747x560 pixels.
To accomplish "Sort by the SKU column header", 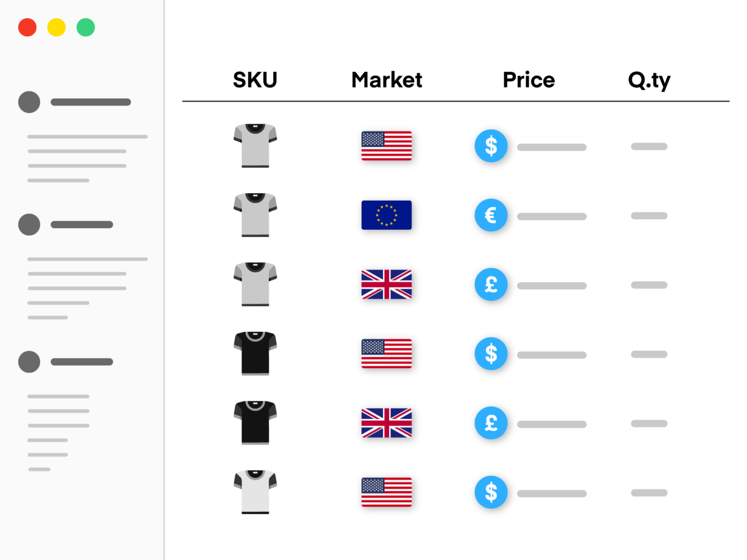I will 255,80.
